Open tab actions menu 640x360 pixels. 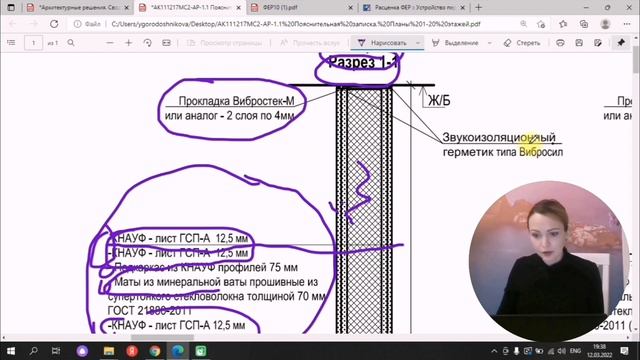click(x=11, y=7)
